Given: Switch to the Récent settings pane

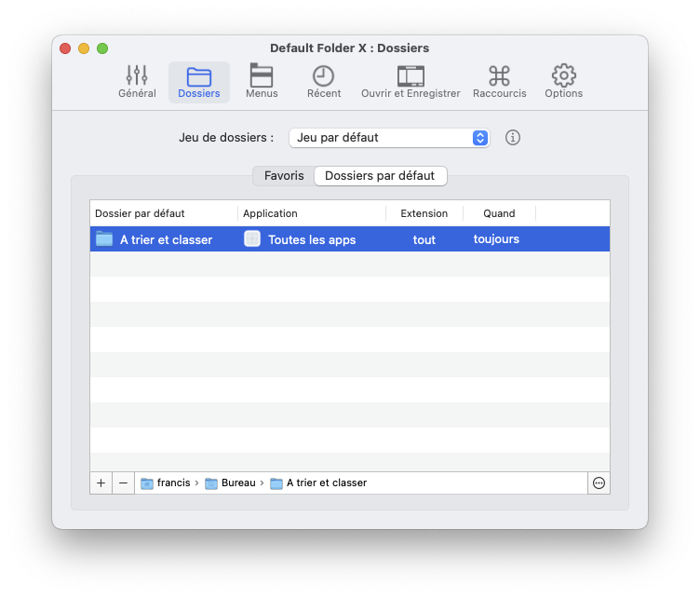Looking at the screenshot, I should point(323,82).
